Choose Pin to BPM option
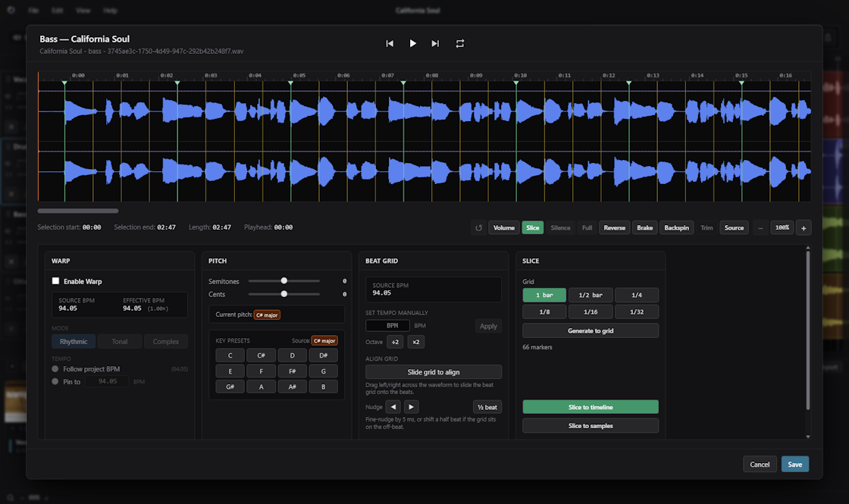 (55, 381)
